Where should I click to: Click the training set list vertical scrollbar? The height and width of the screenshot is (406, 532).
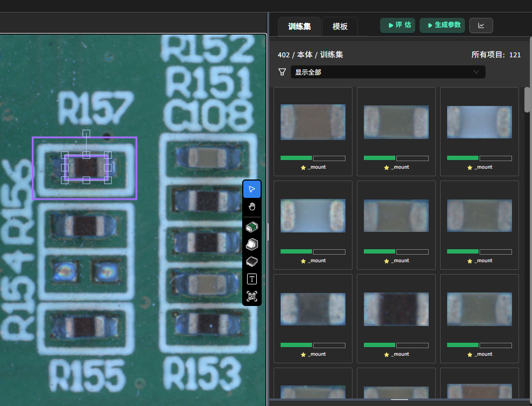tap(527, 99)
